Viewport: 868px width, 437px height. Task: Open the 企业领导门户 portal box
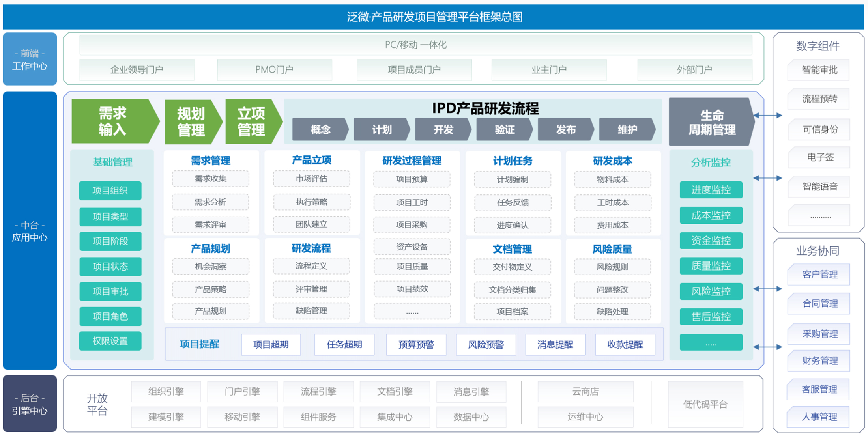(x=137, y=70)
